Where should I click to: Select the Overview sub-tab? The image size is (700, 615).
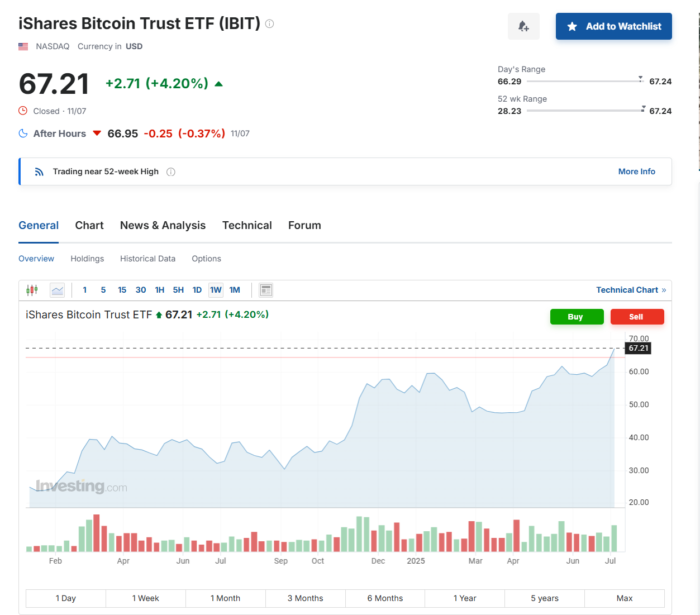click(x=36, y=259)
